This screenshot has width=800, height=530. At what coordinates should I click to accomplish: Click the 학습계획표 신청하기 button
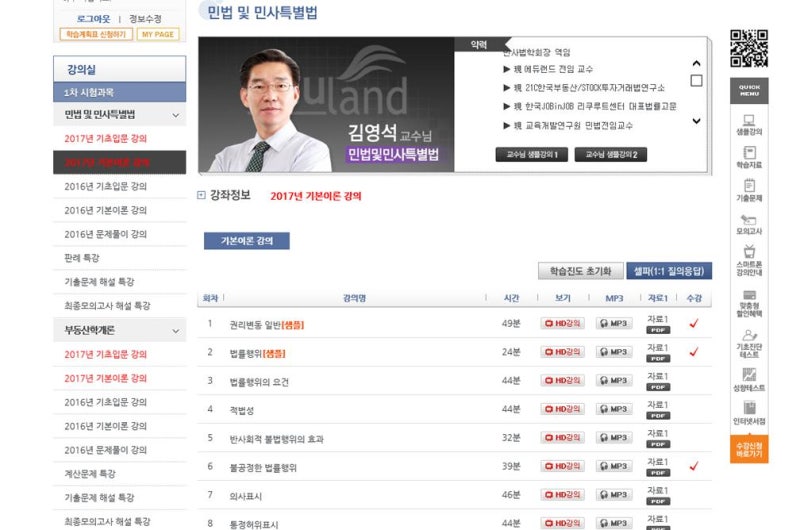point(96,34)
